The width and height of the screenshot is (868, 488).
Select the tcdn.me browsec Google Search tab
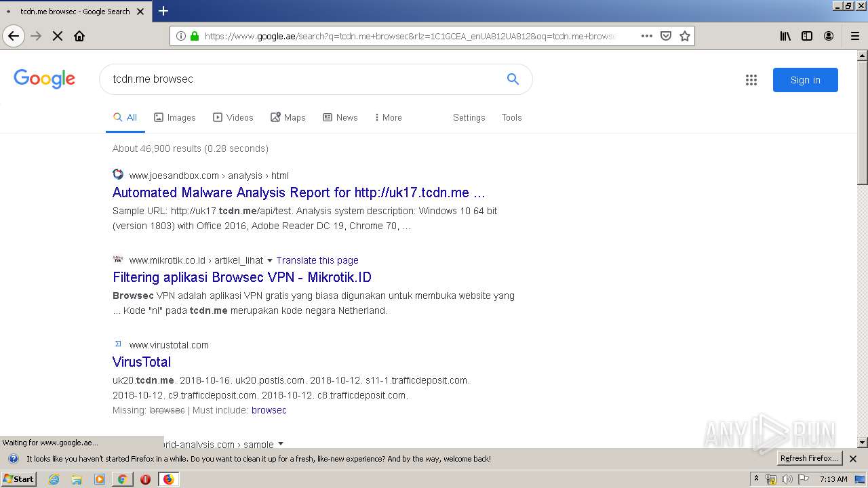pyautogui.click(x=75, y=11)
